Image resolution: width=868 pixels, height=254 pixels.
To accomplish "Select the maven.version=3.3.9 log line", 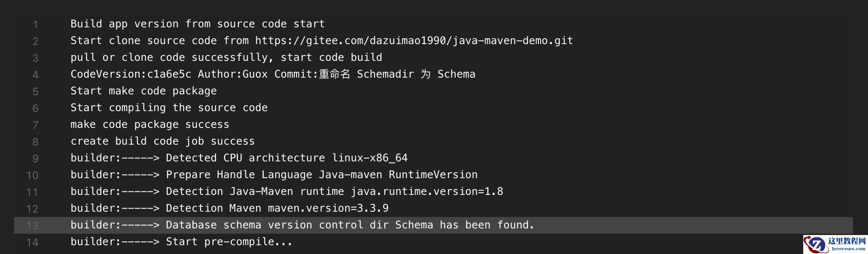I will click(x=229, y=209).
